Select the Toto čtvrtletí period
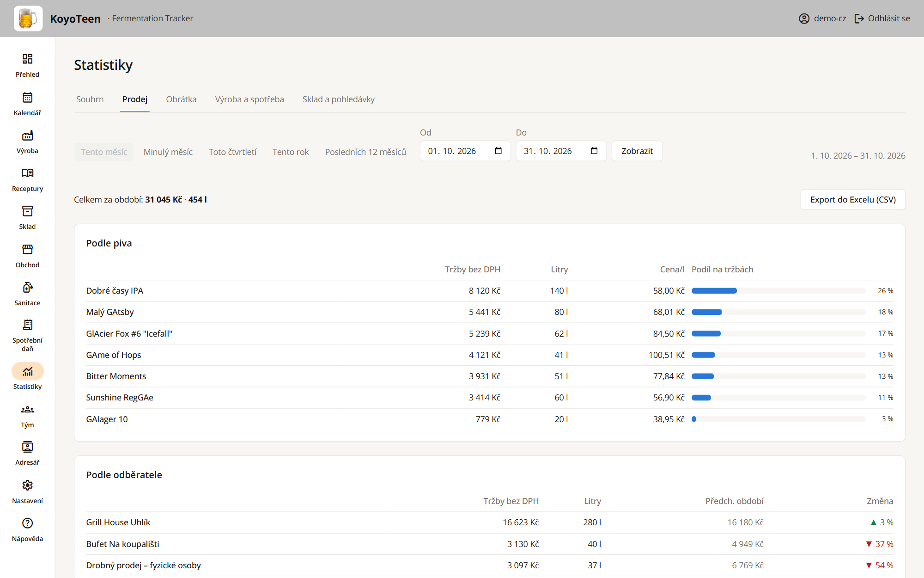924x578 pixels. coord(232,152)
